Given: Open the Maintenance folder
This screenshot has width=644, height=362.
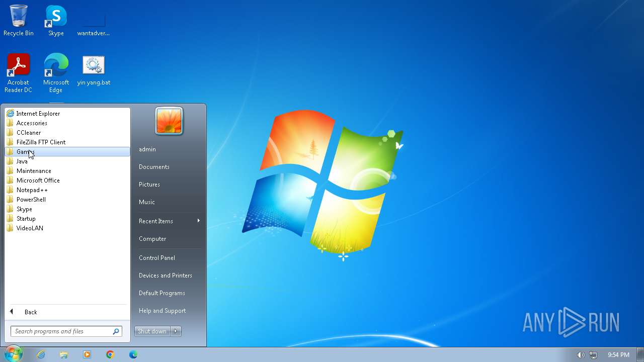Looking at the screenshot, I should coord(67,171).
